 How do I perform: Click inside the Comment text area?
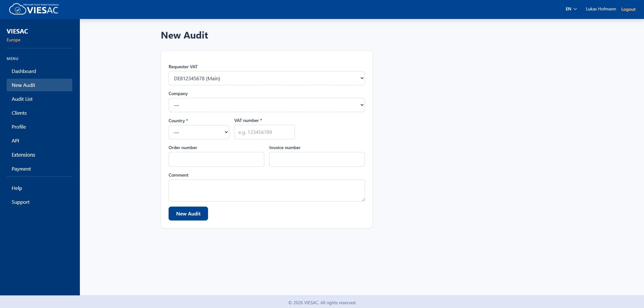pyautogui.click(x=266, y=190)
